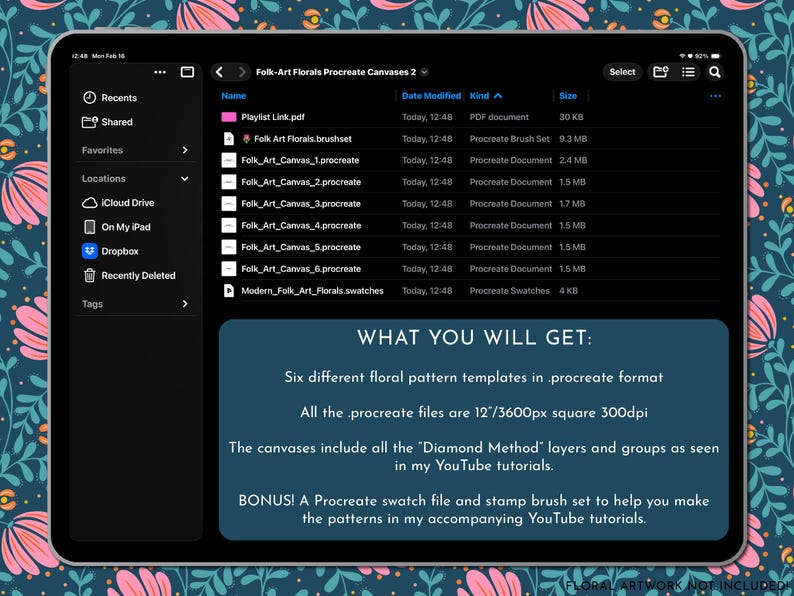The image size is (794, 596).
Task: Toggle the sidebar panel icon
Action: [x=187, y=72]
